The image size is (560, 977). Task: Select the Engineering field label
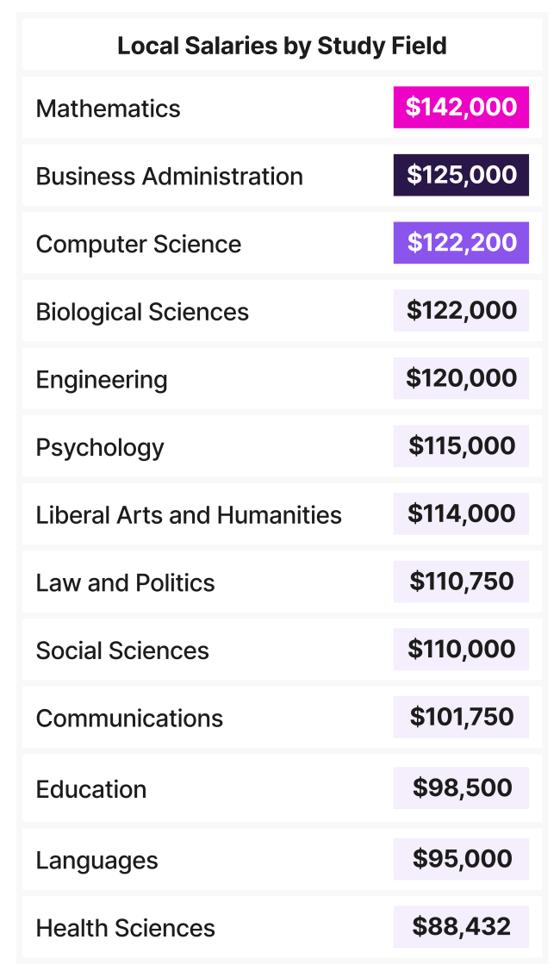point(102,380)
